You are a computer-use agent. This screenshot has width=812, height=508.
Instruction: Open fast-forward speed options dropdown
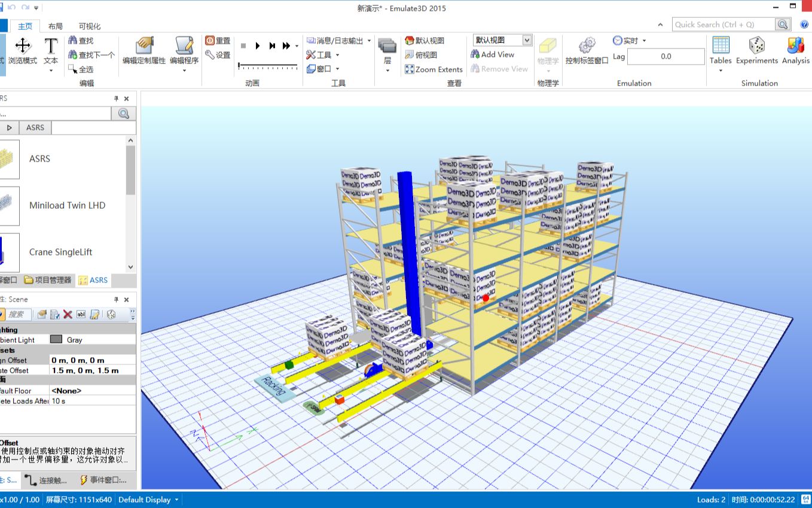[297, 46]
